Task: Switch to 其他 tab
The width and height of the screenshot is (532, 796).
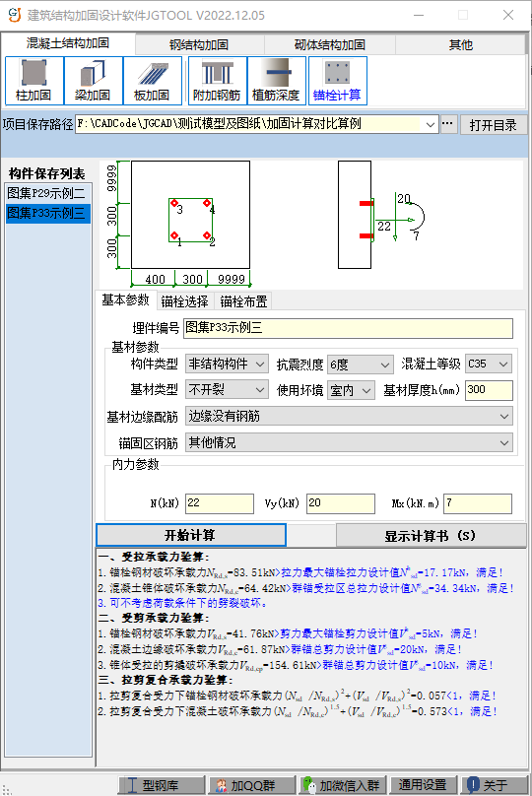Action: click(x=460, y=44)
